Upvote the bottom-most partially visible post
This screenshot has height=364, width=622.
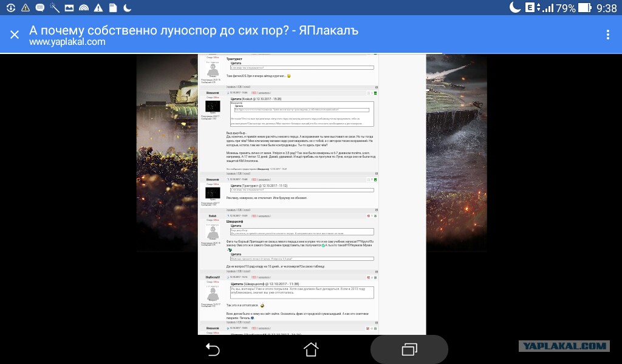point(375,328)
